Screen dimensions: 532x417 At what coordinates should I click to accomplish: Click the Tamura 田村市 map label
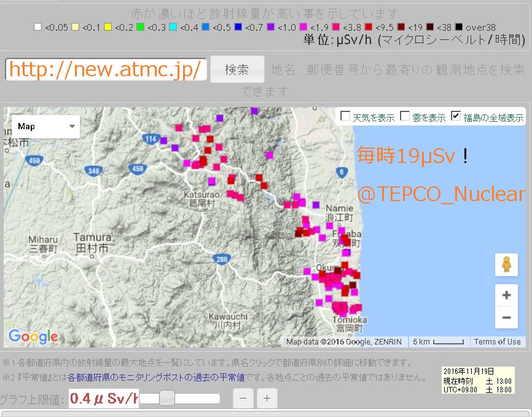tap(92, 242)
